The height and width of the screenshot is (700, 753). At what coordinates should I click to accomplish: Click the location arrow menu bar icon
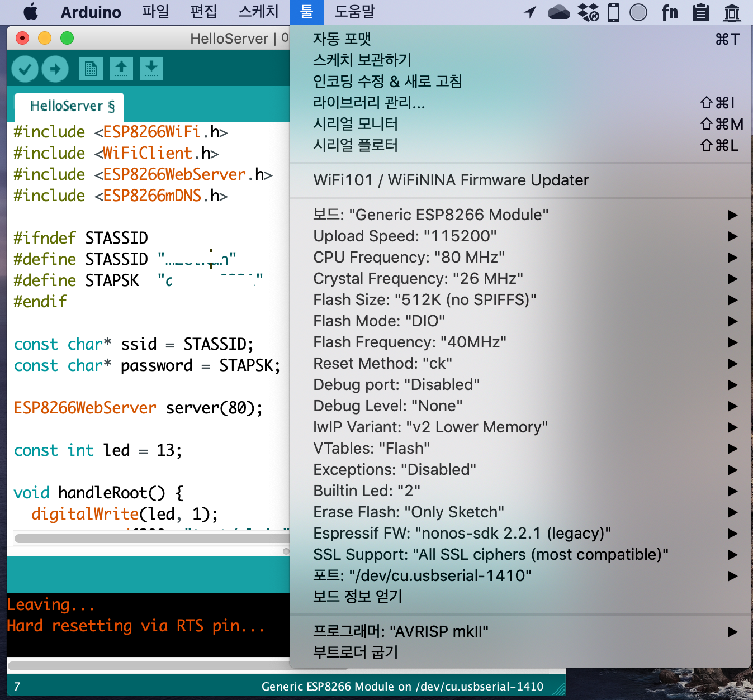coord(530,12)
